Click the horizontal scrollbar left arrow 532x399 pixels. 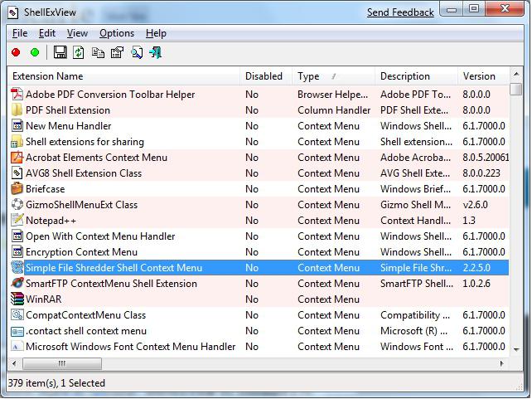click(14, 363)
